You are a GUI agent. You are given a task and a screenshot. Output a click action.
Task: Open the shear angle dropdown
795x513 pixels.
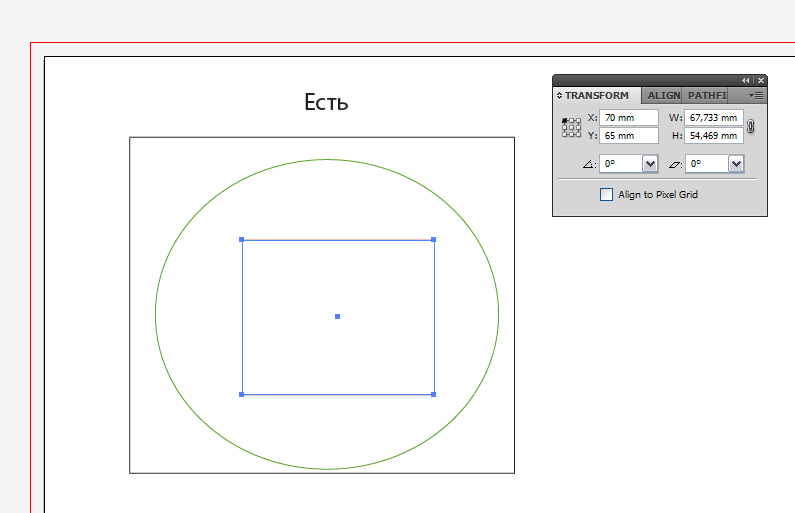(x=736, y=164)
